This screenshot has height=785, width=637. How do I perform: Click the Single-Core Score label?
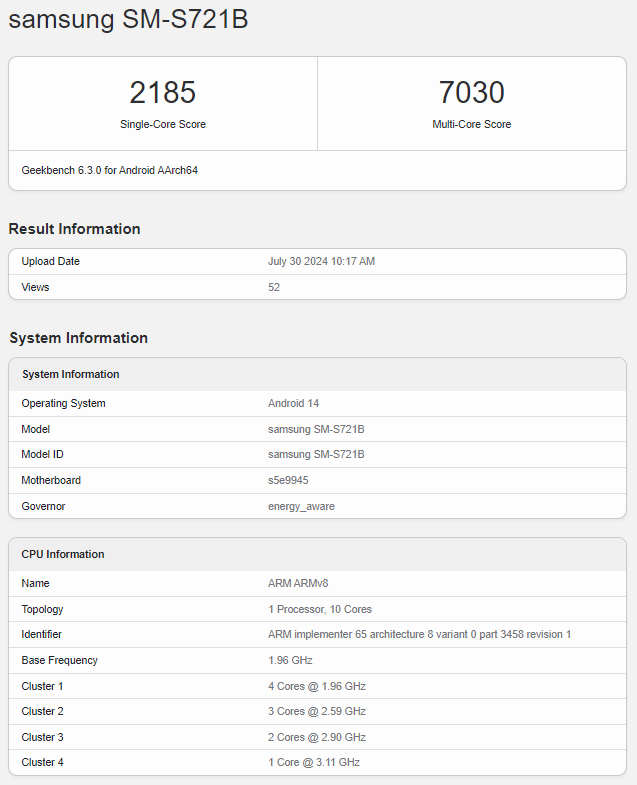pyautogui.click(x=163, y=125)
